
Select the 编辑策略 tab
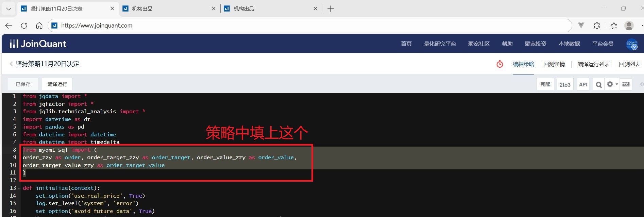tap(523, 64)
